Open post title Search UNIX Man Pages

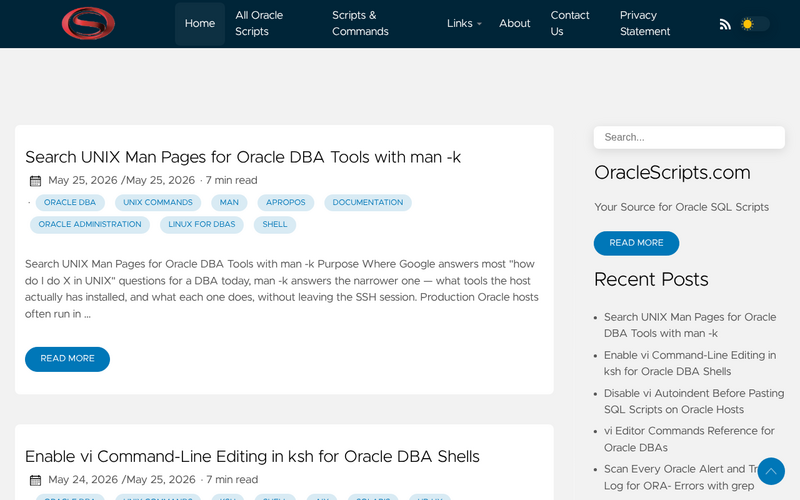[243, 157]
